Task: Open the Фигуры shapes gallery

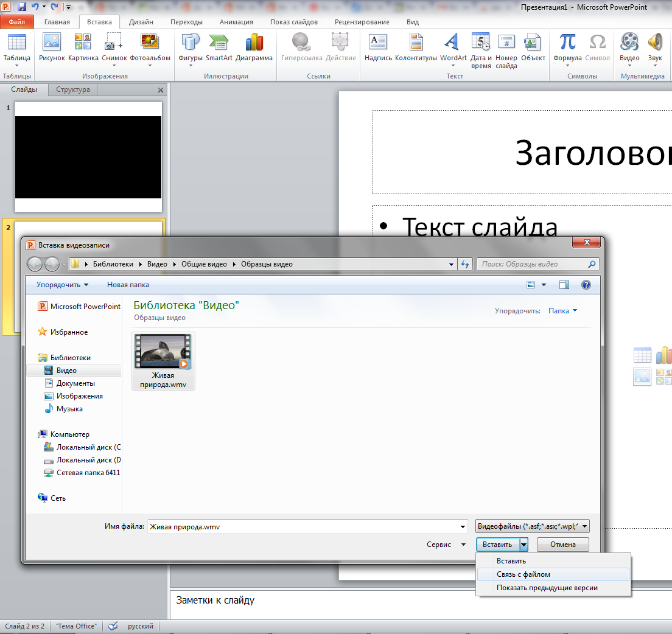Action: [x=191, y=49]
